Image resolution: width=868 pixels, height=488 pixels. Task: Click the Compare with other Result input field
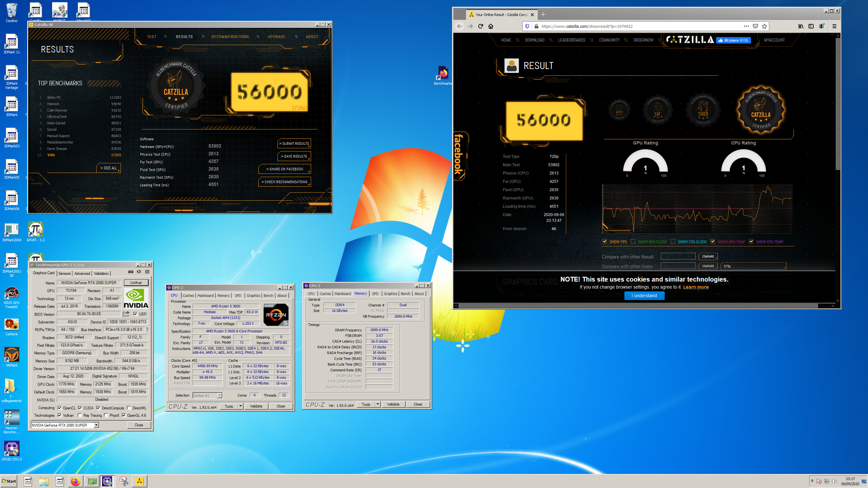pos(678,256)
